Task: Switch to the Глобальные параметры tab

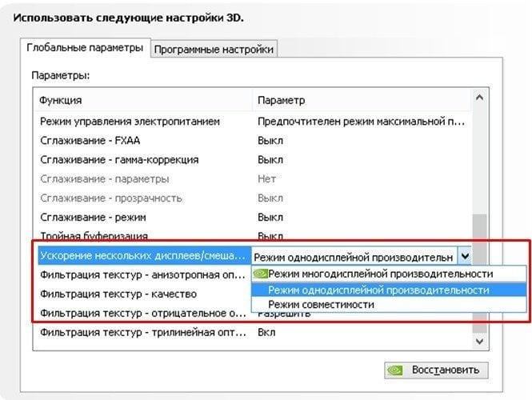Action: 85,48
